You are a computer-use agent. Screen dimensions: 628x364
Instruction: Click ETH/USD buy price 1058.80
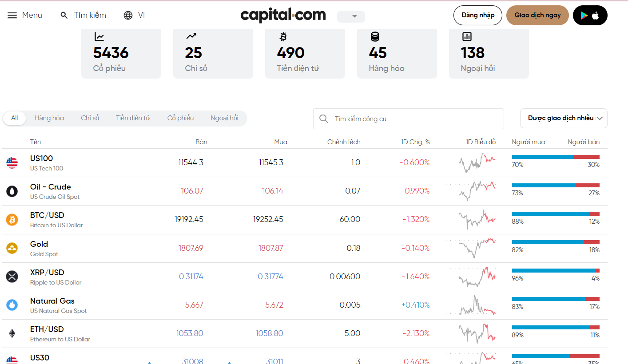[x=269, y=333]
